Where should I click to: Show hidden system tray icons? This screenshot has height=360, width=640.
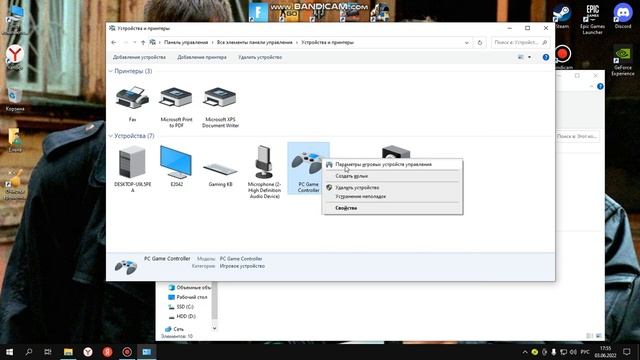pos(525,352)
